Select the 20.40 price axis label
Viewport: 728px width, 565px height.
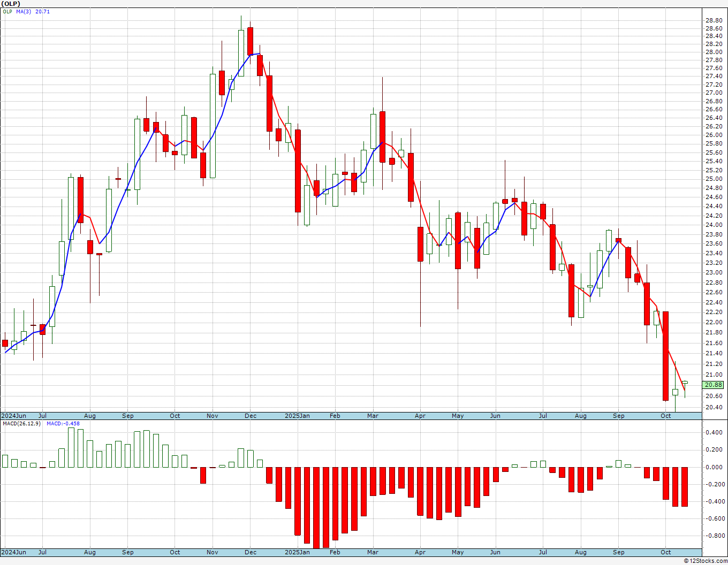click(x=713, y=407)
